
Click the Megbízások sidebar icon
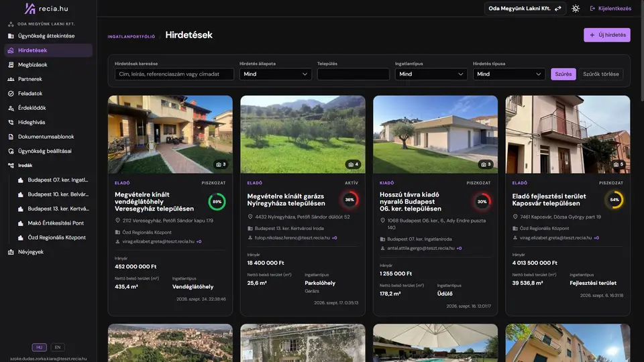pos(11,65)
